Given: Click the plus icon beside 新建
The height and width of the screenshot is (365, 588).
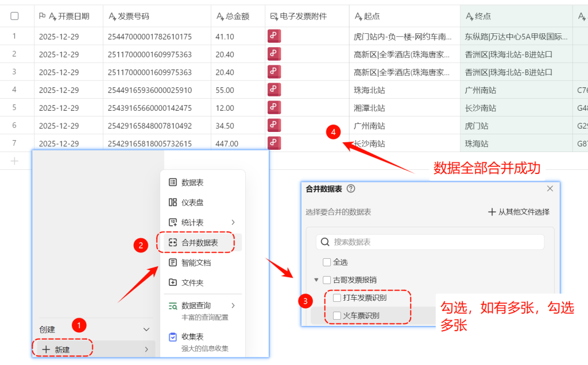Looking at the screenshot, I should point(46,350).
